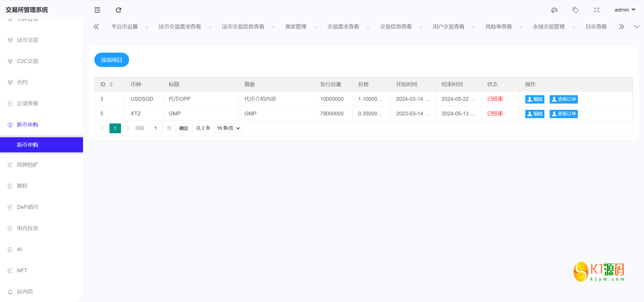Switch to the 商家管理 tab

tap(296, 26)
